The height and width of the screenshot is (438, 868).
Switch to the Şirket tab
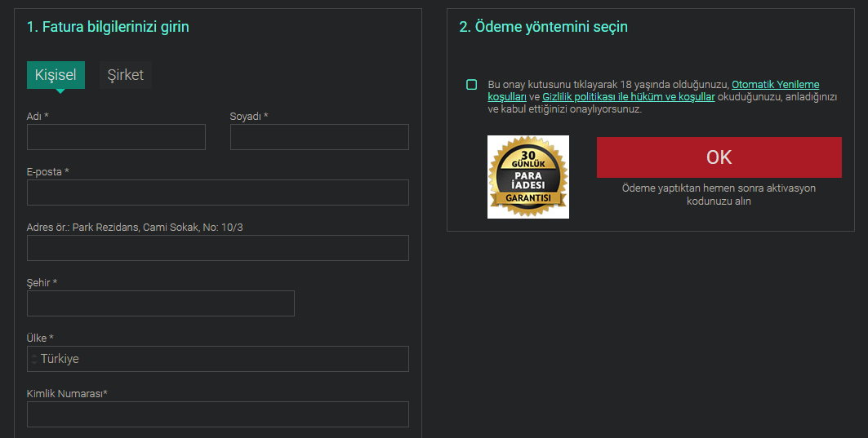(126, 75)
